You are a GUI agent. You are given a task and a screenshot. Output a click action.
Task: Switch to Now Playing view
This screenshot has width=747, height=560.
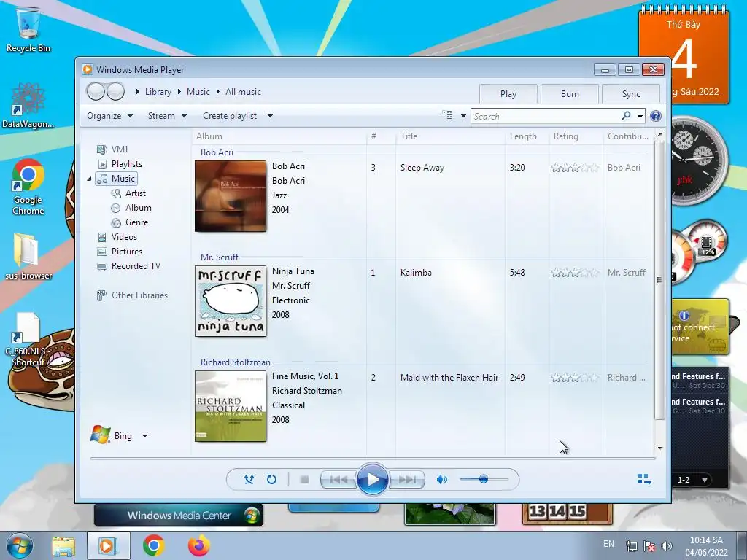click(644, 479)
